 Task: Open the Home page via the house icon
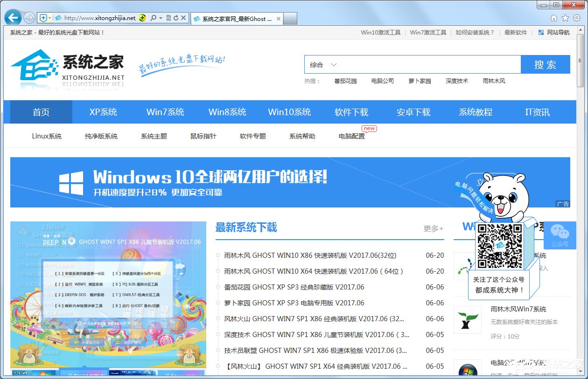(553, 18)
